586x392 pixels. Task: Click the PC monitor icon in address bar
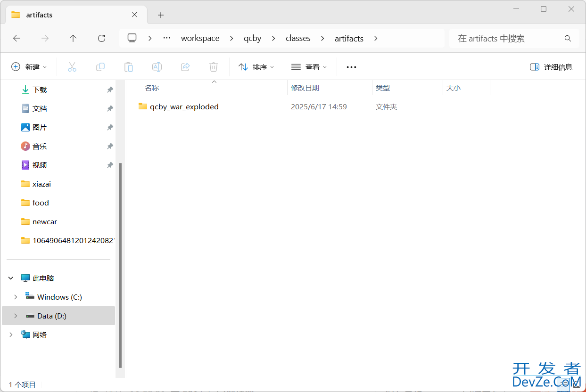point(132,38)
